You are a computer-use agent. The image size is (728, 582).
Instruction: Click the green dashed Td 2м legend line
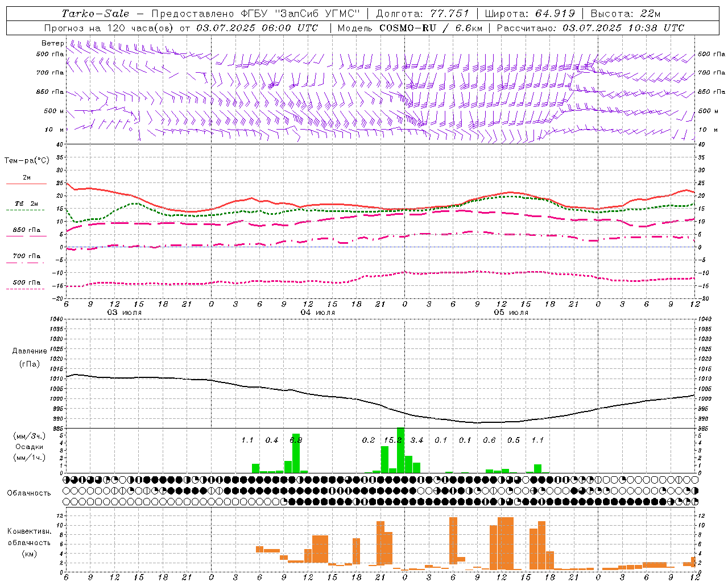click(x=25, y=210)
